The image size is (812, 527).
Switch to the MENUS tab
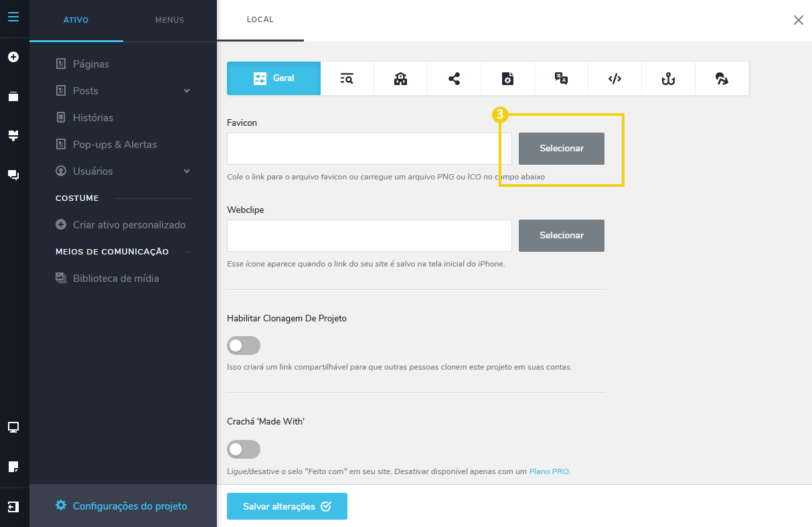(169, 20)
